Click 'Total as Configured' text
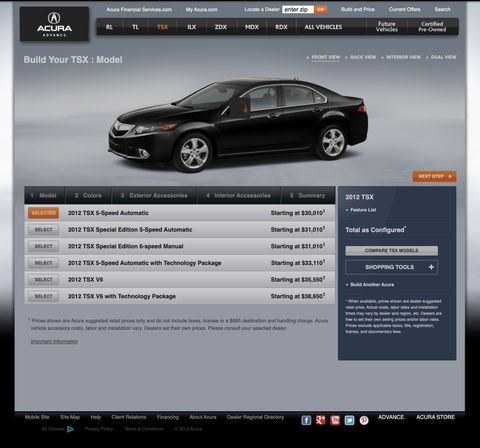This screenshot has height=448, width=480. coord(375,230)
